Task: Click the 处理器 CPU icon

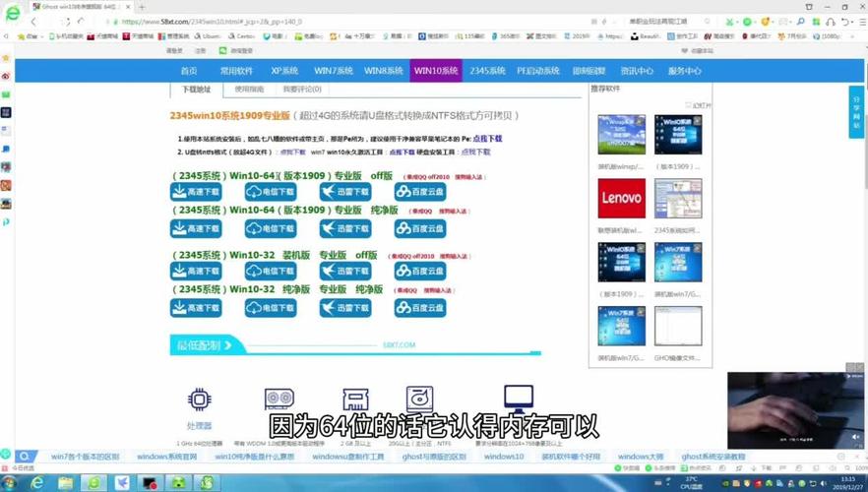Action: pyautogui.click(x=199, y=400)
